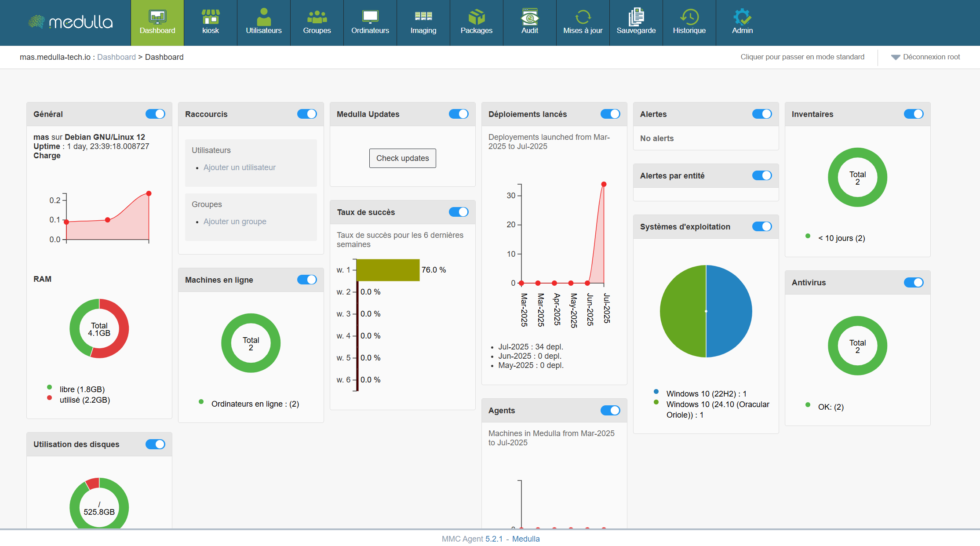The image size is (980, 546).
Task: Click the Jul-2025 deployment data point
Action: [604, 184]
